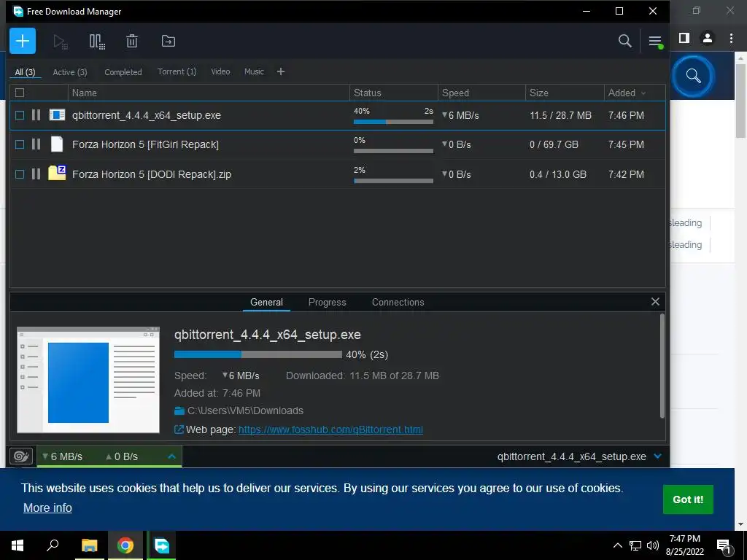Click the qbittorrent 40% progress bar in list
This screenshot has width=747, height=560.
click(x=393, y=122)
